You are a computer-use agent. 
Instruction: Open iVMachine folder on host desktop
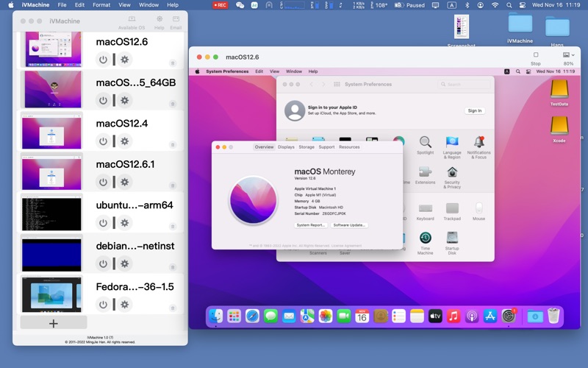520,28
